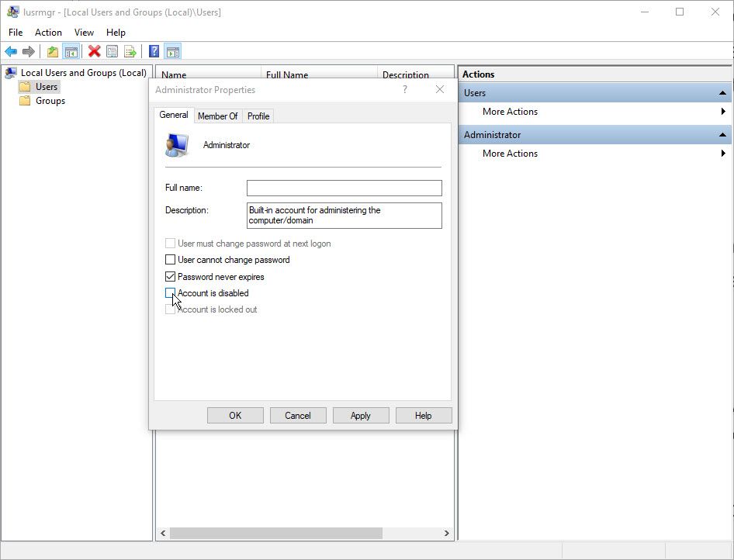Click into the Full name text field

coord(344,188)
